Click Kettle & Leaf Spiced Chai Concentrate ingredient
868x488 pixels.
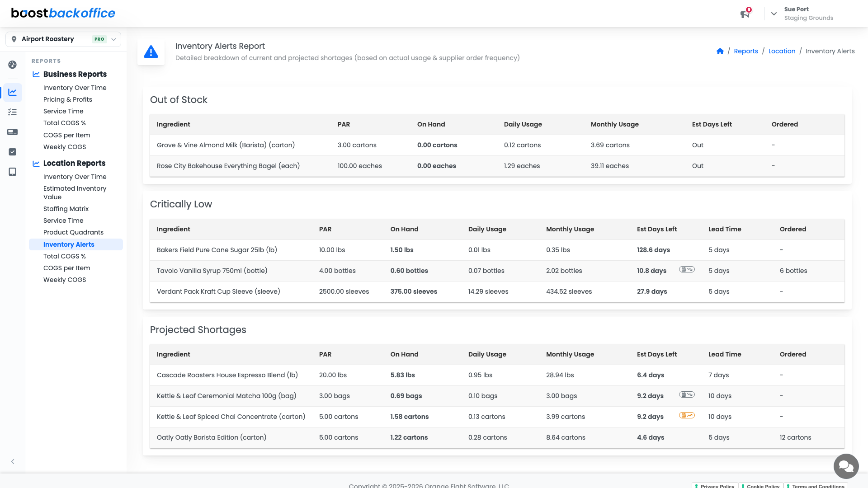[231, 417]
